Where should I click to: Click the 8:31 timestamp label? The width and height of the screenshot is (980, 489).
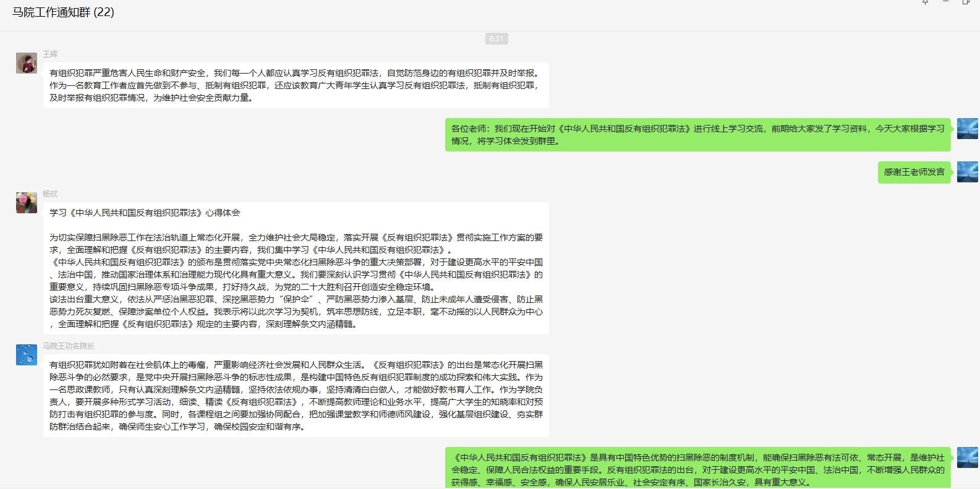point(496,39)
